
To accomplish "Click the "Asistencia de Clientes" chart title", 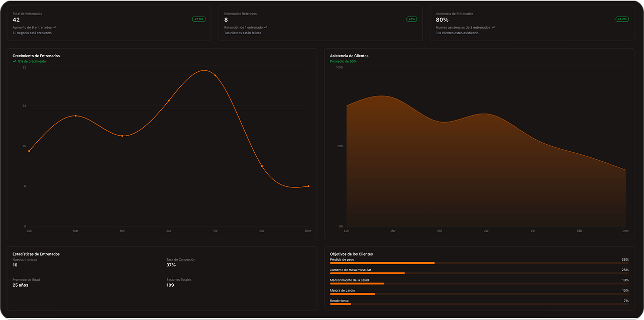I will coord(349,56).
